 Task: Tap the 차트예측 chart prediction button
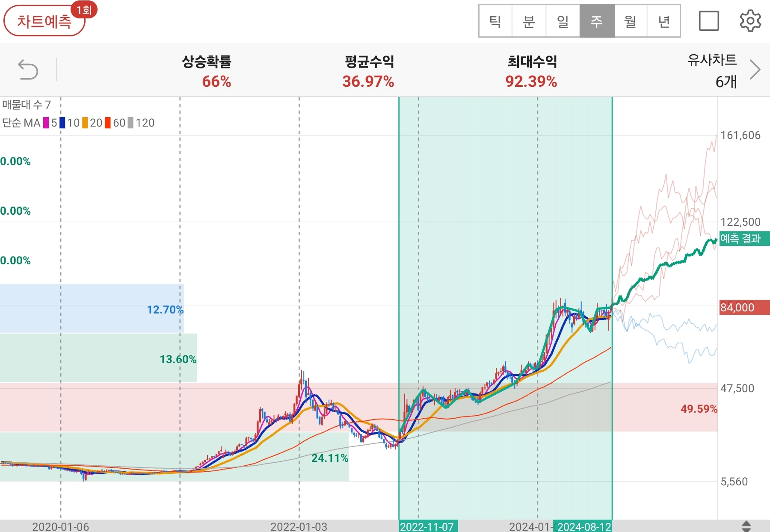[x=44, y=21]
